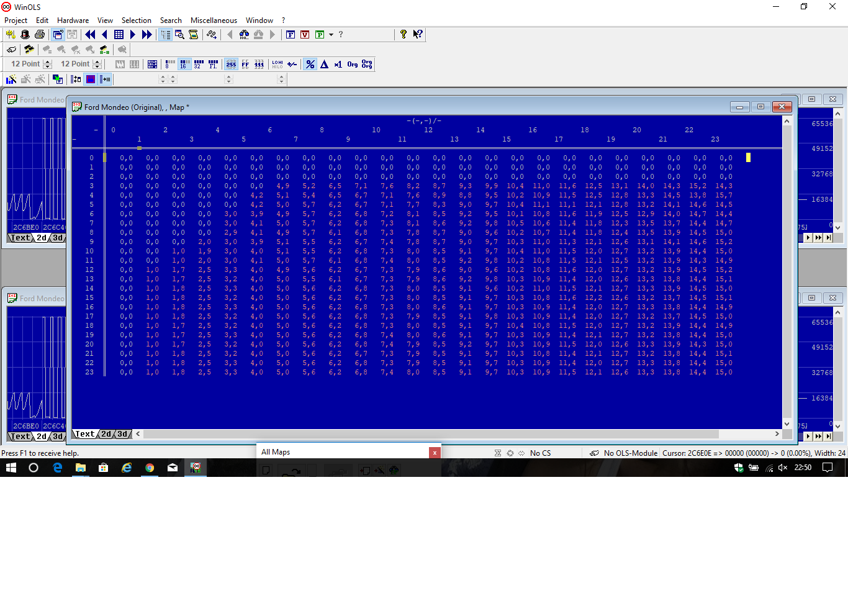This screenshot has width=848, height=616.
Task: Jump to last map with double-right arrows
Action: 147,34
